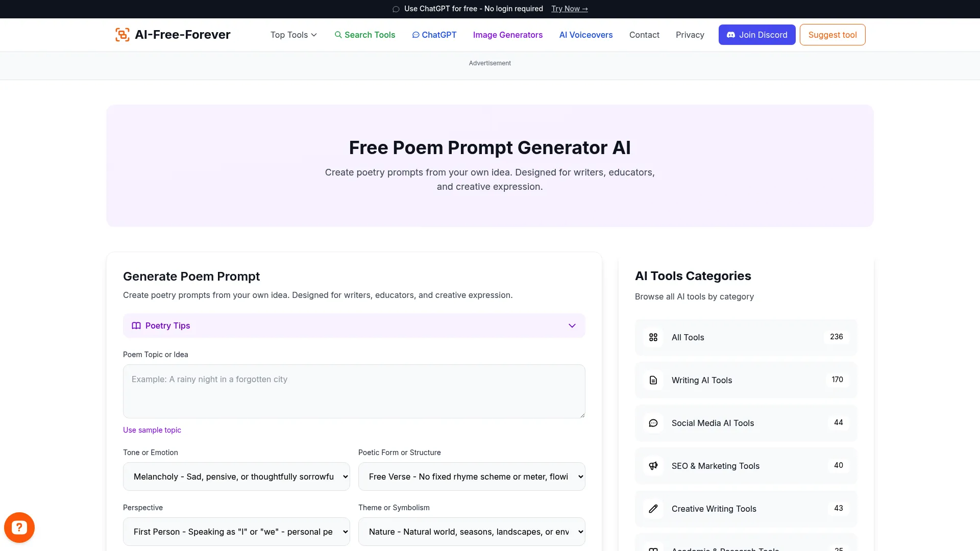Open the Top Tools dropdown
This screenshot has width=980, height=551.
coord(293,35)
